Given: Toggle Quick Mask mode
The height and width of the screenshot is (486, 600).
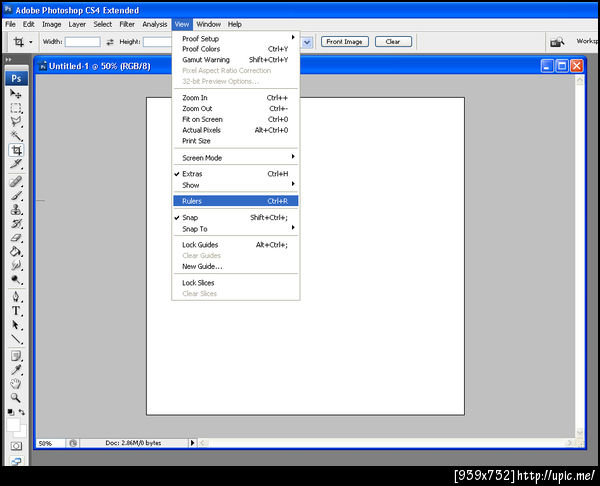Looking at the screenshot, I should tap(16, 446).
